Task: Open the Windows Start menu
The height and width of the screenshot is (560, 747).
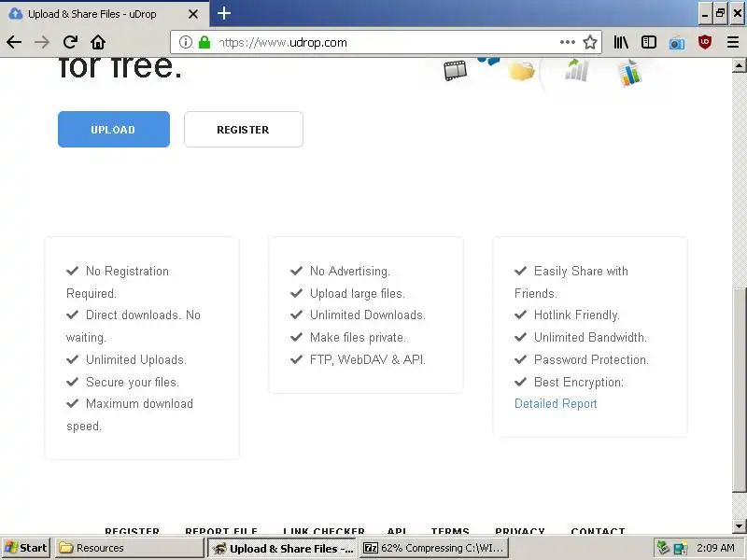Action: (26, 548)
